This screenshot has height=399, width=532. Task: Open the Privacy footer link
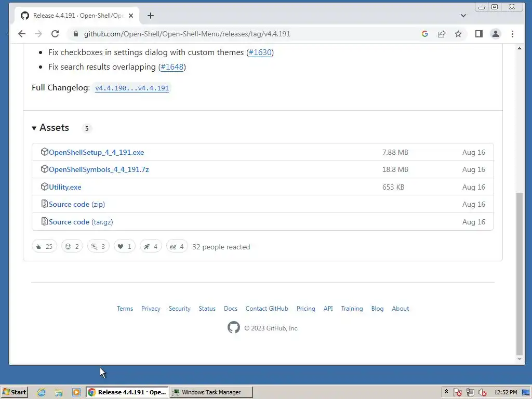[151, 309]
